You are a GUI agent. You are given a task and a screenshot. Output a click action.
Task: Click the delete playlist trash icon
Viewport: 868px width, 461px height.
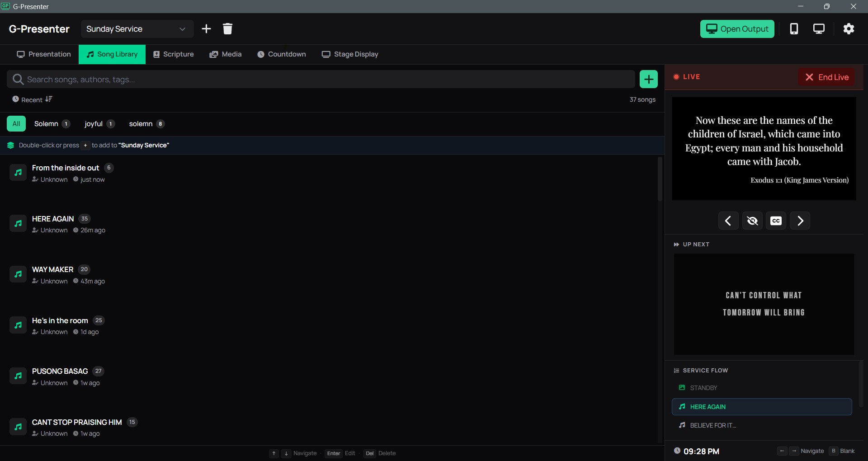coord(227,28)
